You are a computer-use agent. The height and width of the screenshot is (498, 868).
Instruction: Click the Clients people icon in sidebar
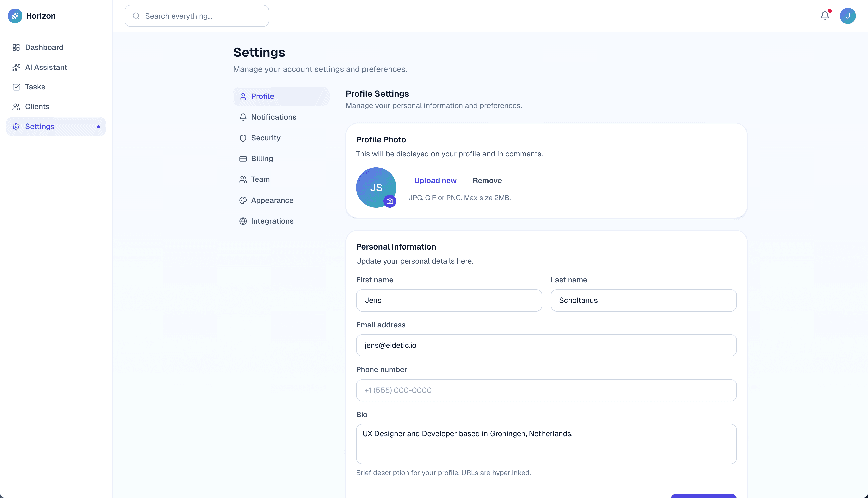pos(16,107)
